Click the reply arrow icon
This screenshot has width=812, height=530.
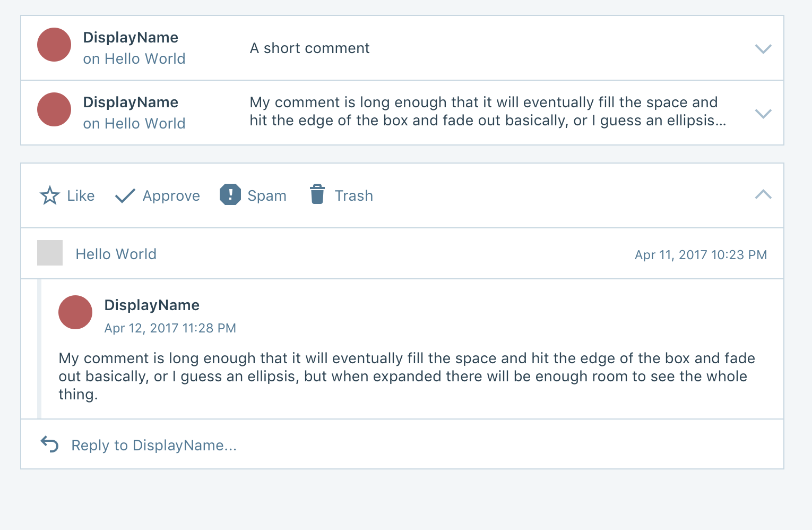click(x=50, y=444)
